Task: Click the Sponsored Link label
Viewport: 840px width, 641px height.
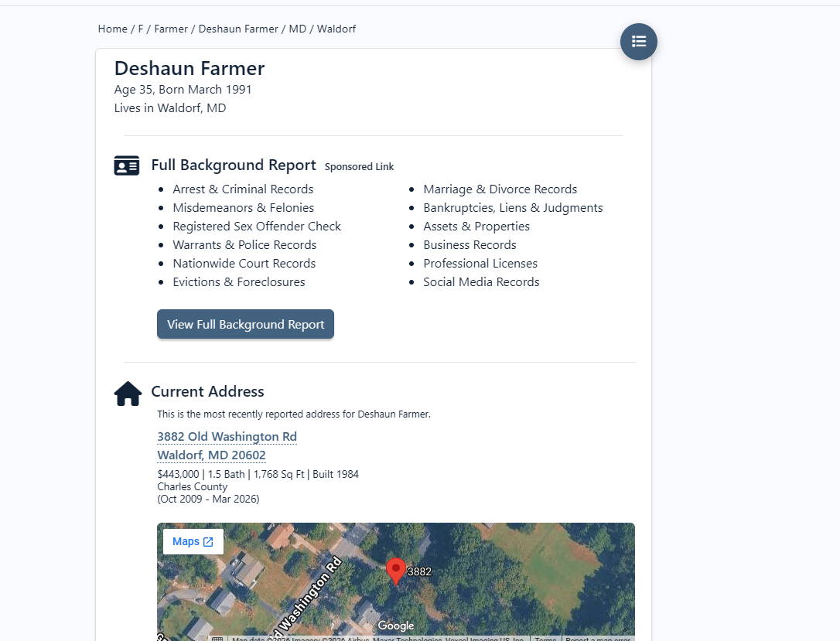Action: point(359,166)
